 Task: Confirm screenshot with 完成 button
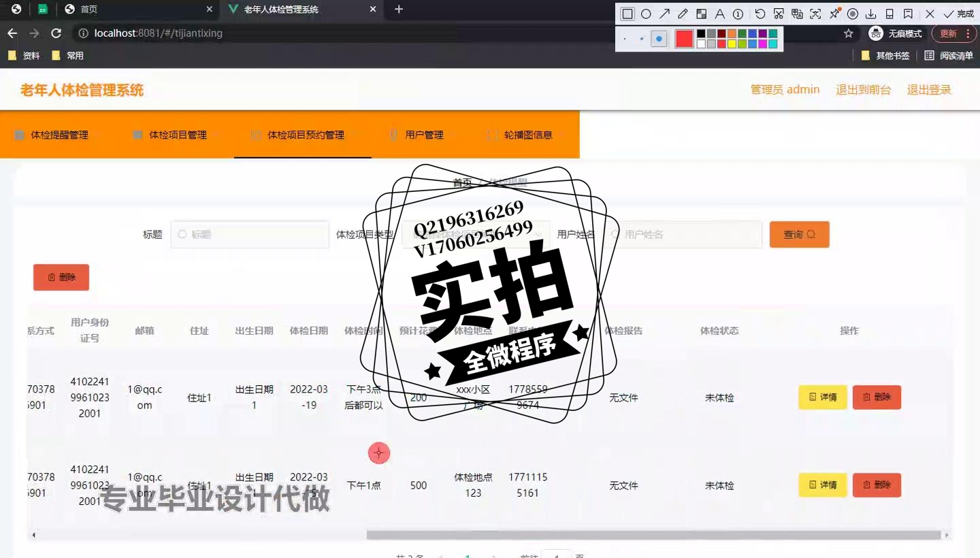point(958,14)
